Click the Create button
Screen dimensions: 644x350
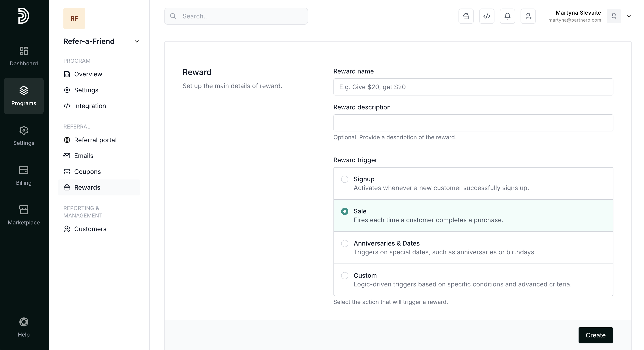(595, 335)
